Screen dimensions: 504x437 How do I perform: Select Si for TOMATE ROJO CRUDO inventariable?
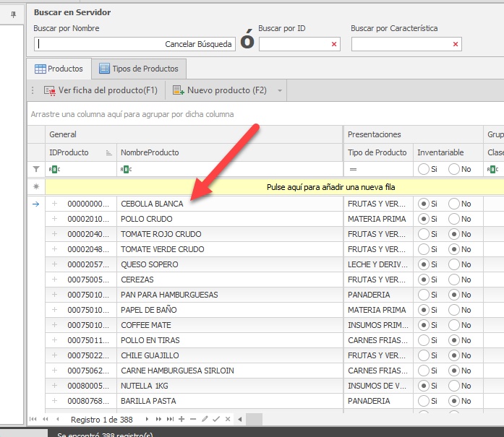(x=424, y=234)
